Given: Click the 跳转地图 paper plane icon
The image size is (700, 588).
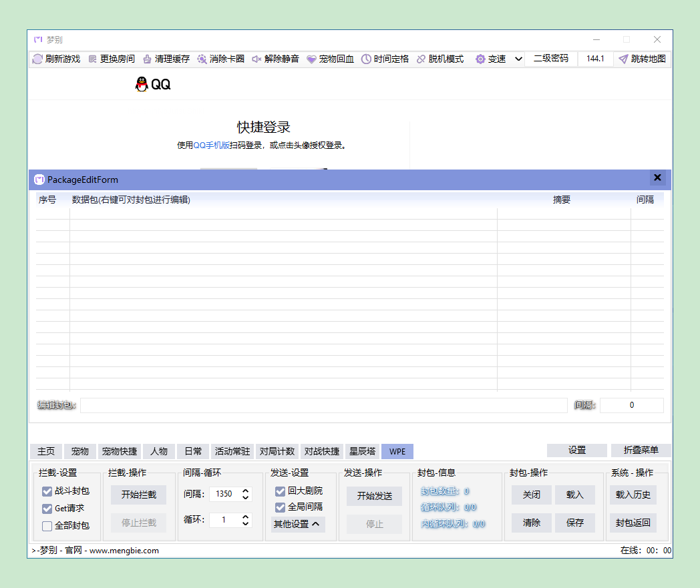Looking at the screenshot, I should [623, 59].
